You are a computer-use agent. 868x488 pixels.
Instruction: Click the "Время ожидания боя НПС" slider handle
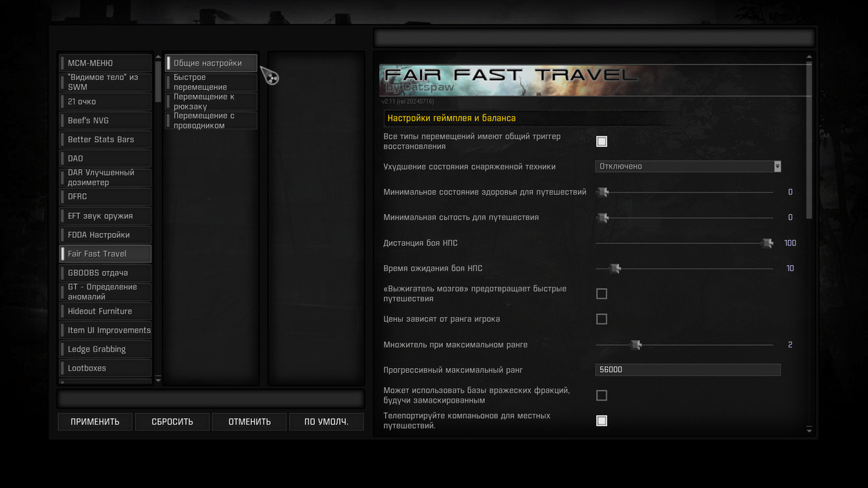coord(614,268)
